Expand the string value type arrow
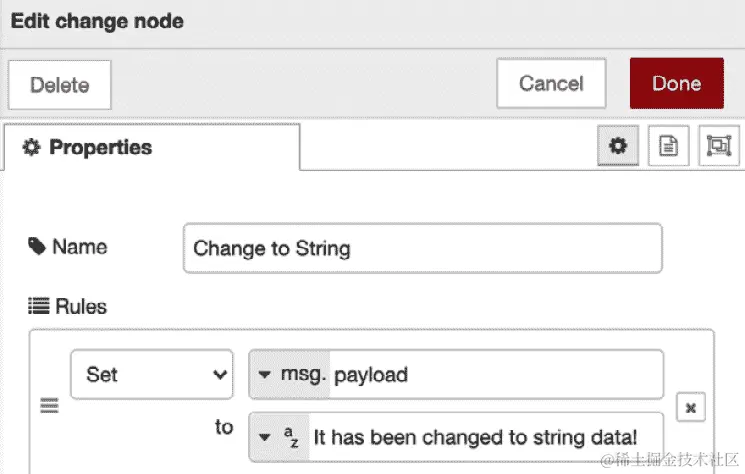The image size is (745, 474). point(264,437)
